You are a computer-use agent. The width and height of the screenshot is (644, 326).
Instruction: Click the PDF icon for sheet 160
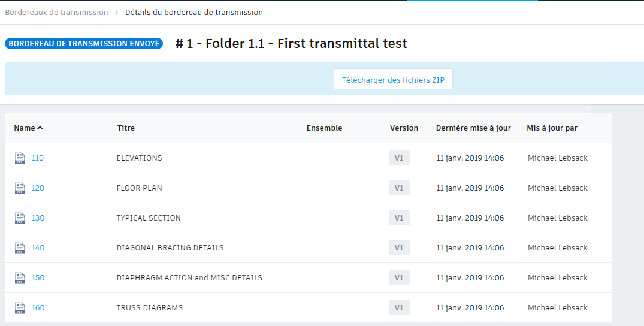(x=20, y=308)
